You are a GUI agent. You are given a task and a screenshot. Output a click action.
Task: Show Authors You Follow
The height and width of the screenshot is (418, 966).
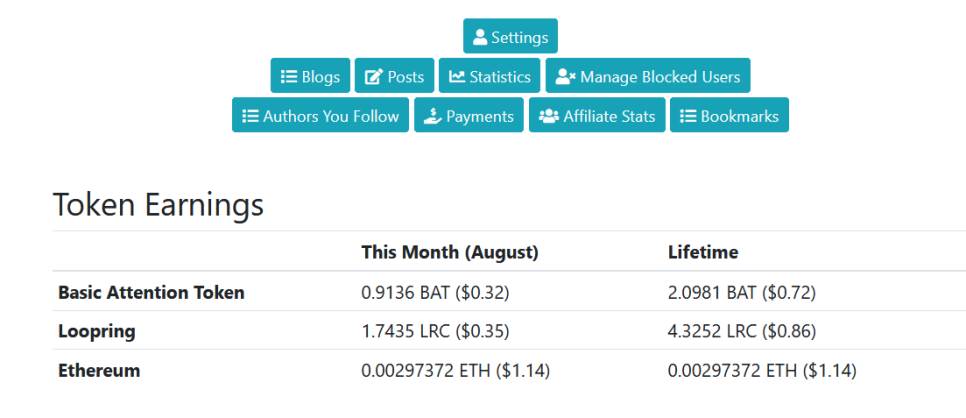[x=320, y=115]
